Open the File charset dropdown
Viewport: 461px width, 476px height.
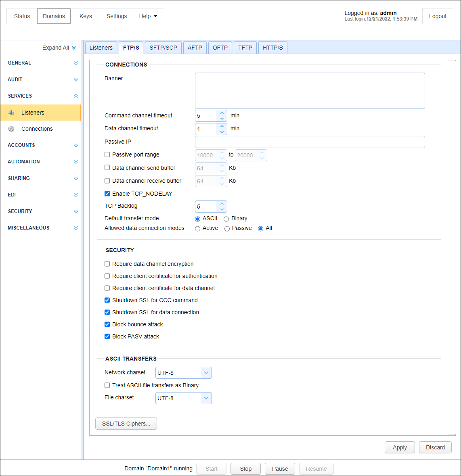[206, 398]
